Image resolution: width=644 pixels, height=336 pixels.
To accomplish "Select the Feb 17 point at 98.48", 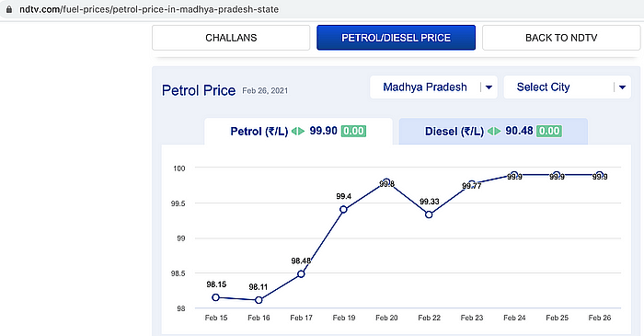I will click(301, 274).
